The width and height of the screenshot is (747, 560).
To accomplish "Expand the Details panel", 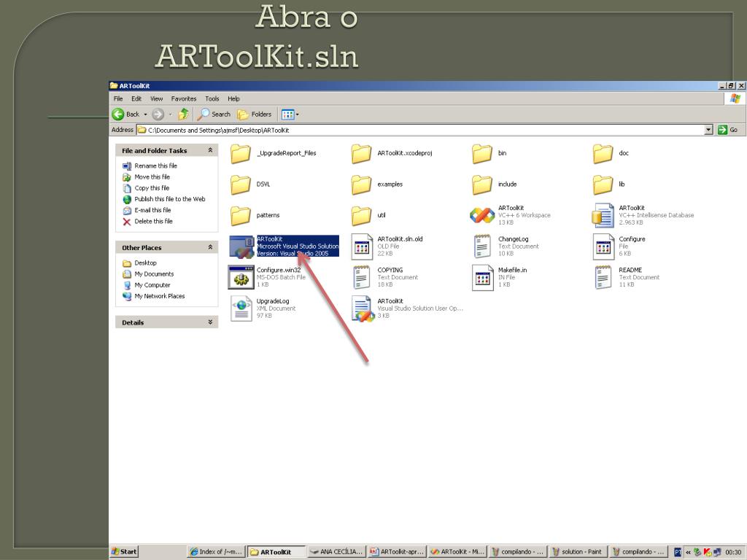I will tap(210, 322).
